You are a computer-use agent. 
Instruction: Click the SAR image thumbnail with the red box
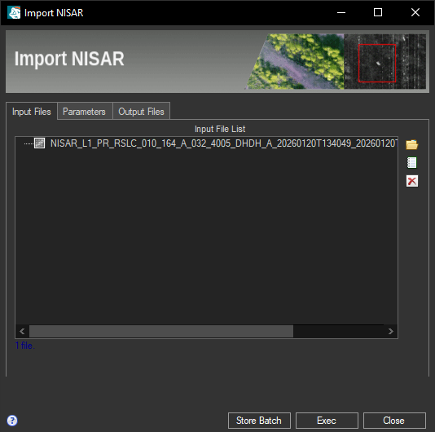pos(385,61)
